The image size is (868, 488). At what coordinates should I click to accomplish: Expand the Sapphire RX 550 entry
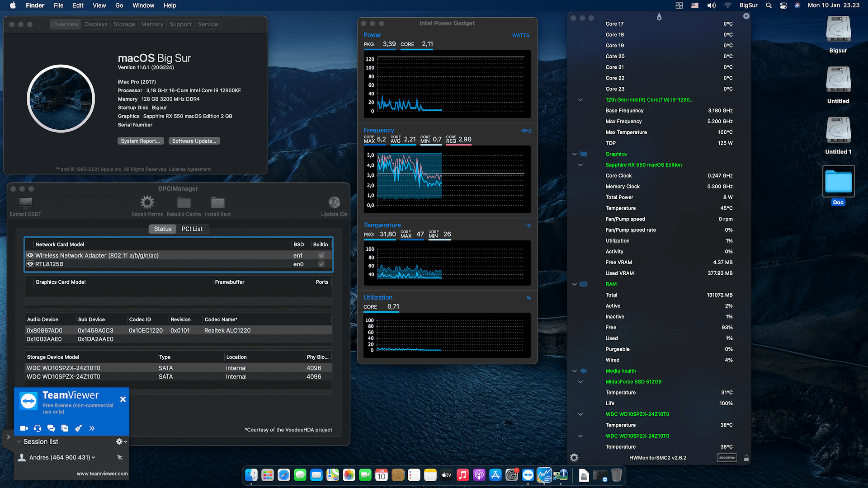[580, 164]
